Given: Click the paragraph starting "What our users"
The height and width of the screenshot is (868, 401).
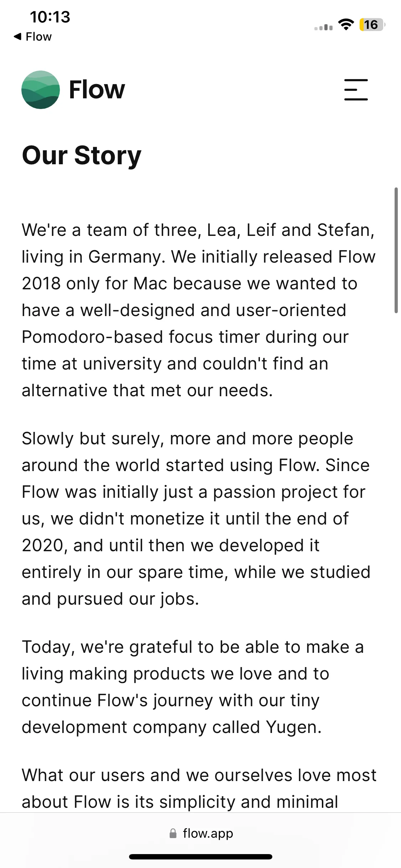Looking at the screenshot, I should 199,789.
